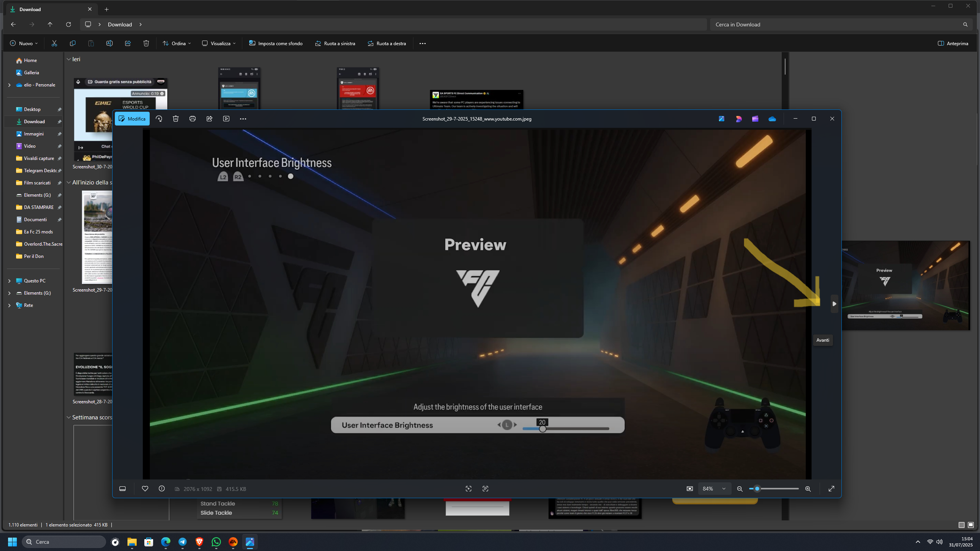
Task: Share the photo from Photos toolbar
Action: pyautogui.click(x=209, y=119)
